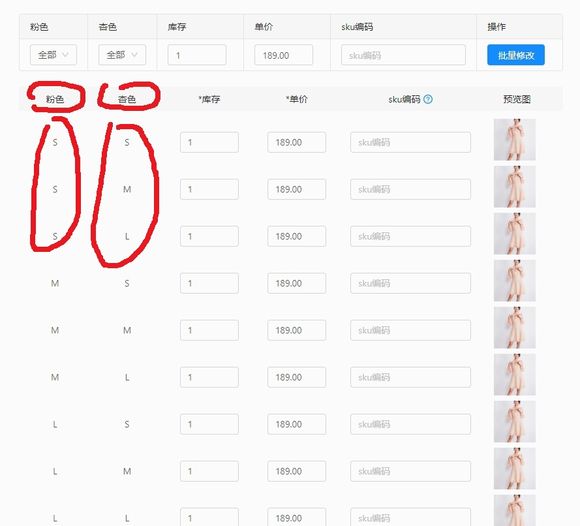Click the batch sku编码 input field
580x526 pixels.
[403, 55]
